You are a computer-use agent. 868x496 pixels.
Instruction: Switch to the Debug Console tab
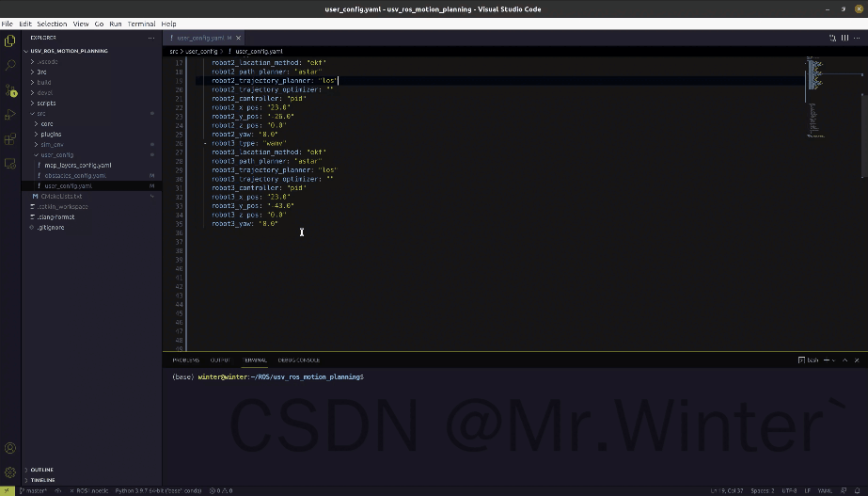point(299,360)
